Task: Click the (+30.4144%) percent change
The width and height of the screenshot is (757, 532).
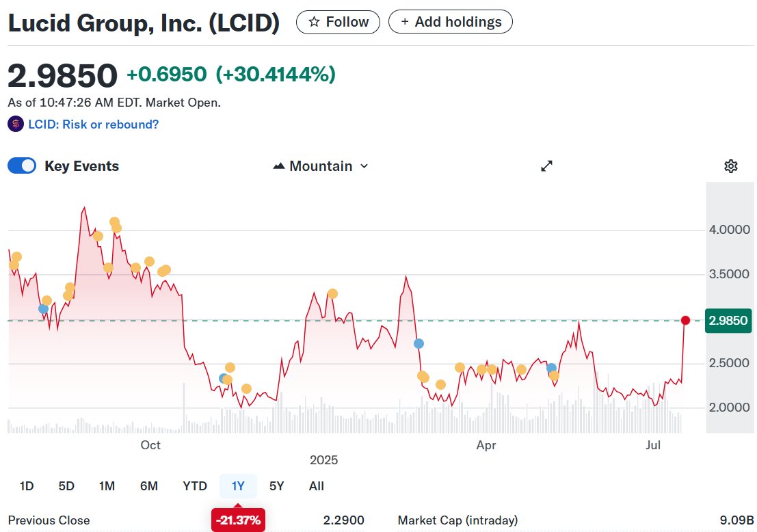Action: (x=276, y=75)
